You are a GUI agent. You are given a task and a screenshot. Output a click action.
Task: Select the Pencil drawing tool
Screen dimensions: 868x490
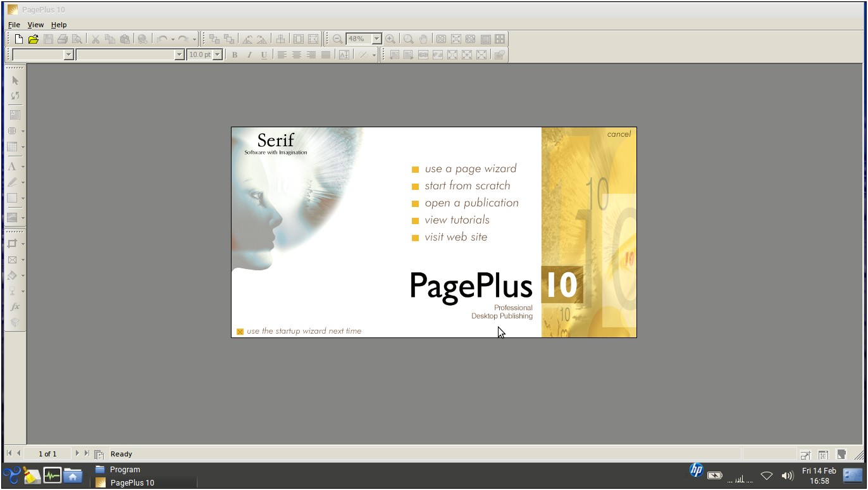13,182
